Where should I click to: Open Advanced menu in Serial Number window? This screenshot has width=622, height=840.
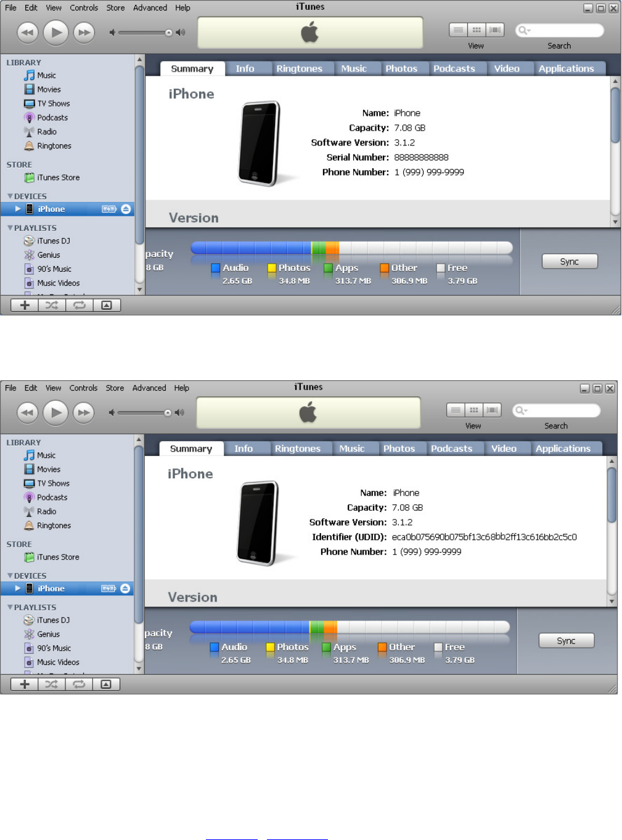tap(150, 8)
